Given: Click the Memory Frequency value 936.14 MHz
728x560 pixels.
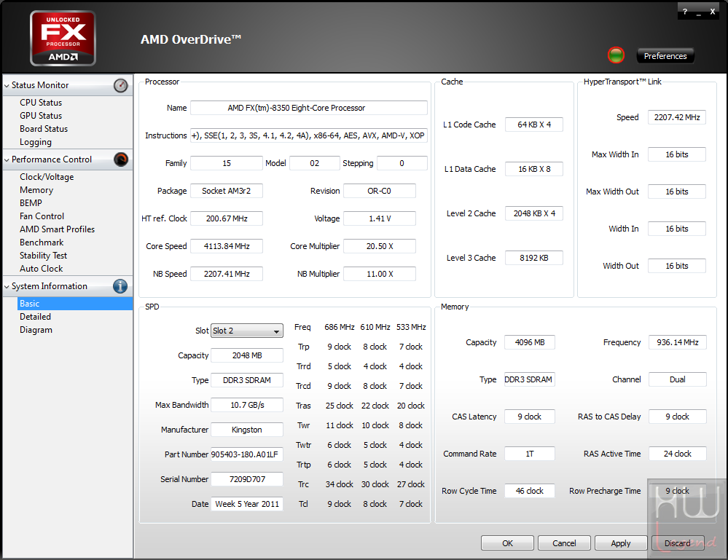Looking at the screenshot, I should coord(678,342).
